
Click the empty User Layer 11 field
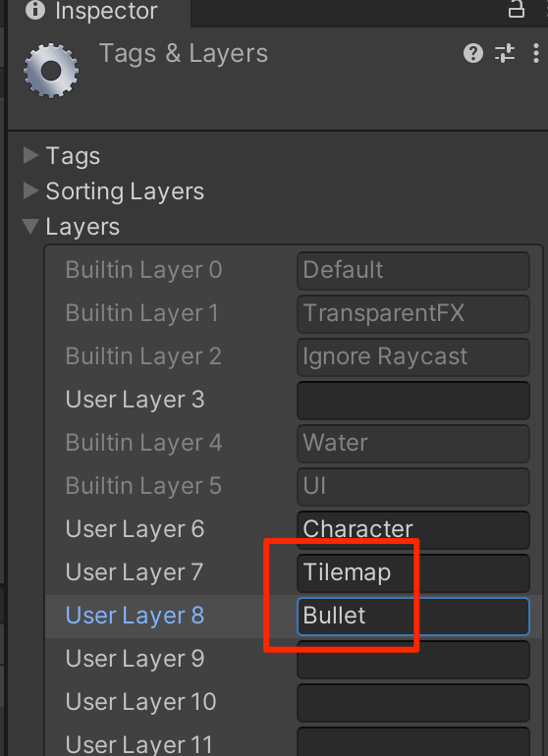click(413, 742)
